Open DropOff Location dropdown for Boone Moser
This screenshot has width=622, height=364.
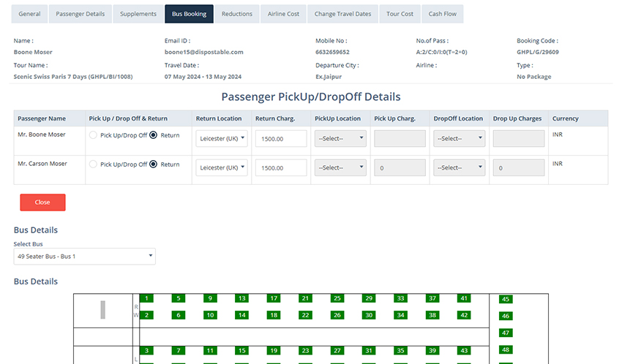pyautogui.click(x=459, y=138)
